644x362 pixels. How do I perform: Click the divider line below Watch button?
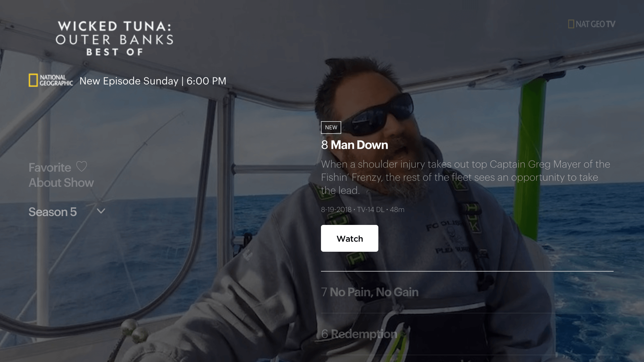(467, 271)
